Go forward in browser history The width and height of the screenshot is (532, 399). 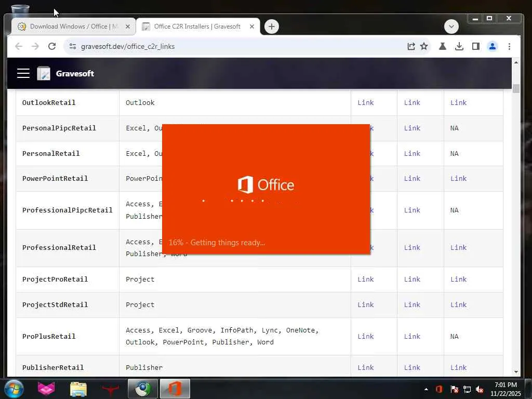tap(35, 46)
